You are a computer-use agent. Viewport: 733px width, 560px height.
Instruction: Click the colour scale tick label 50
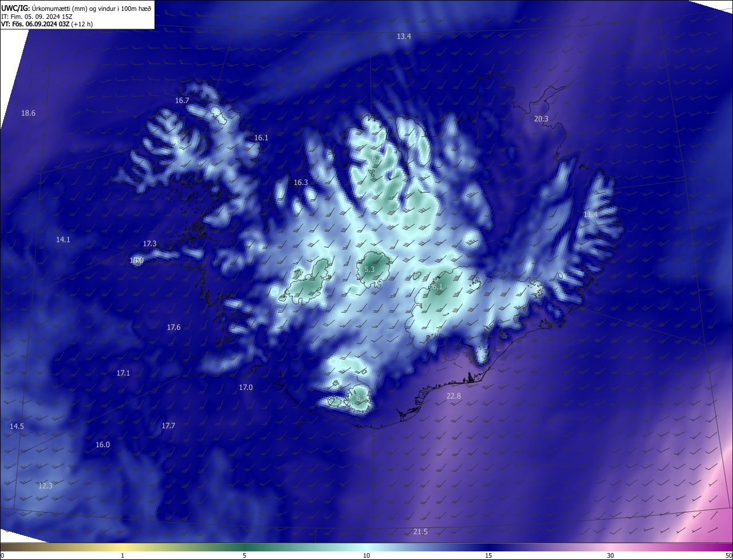(x=728, y=555)
